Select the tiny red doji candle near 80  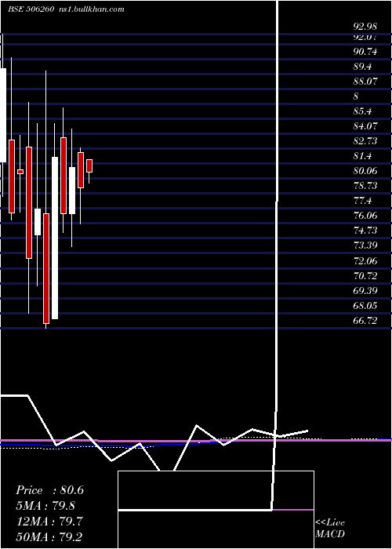point(20,172)
